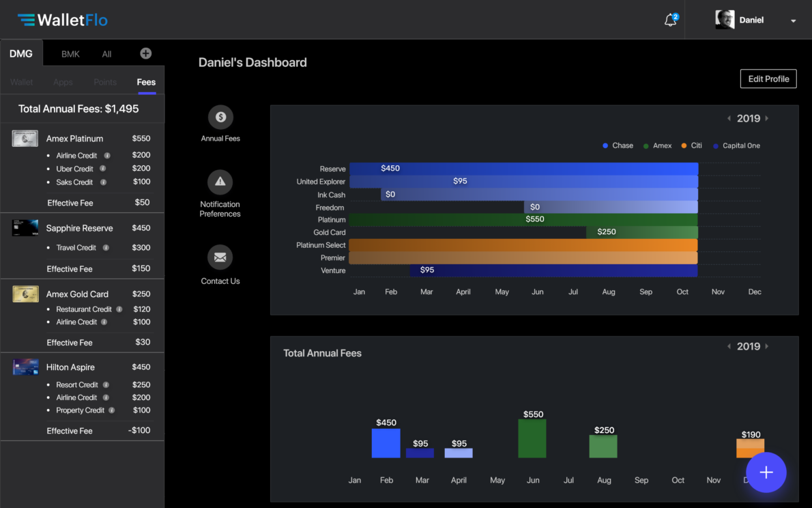Select the Fees tab

click(x=146, y=82)
